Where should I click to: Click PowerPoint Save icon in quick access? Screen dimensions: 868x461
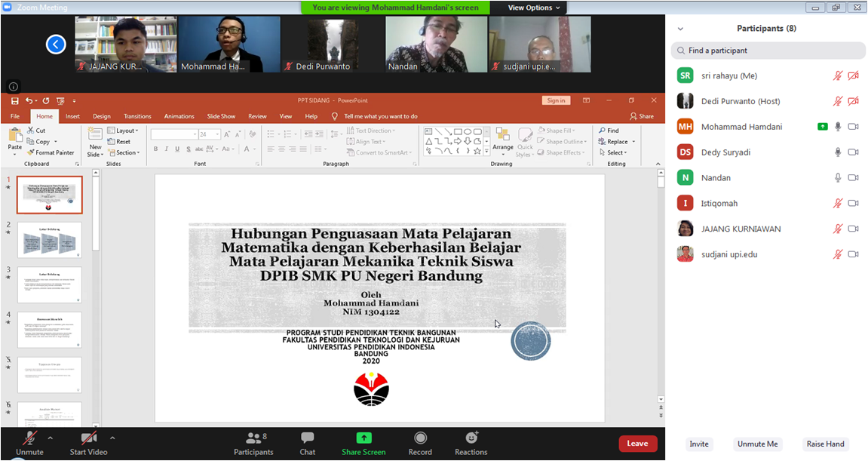[15, 101]
